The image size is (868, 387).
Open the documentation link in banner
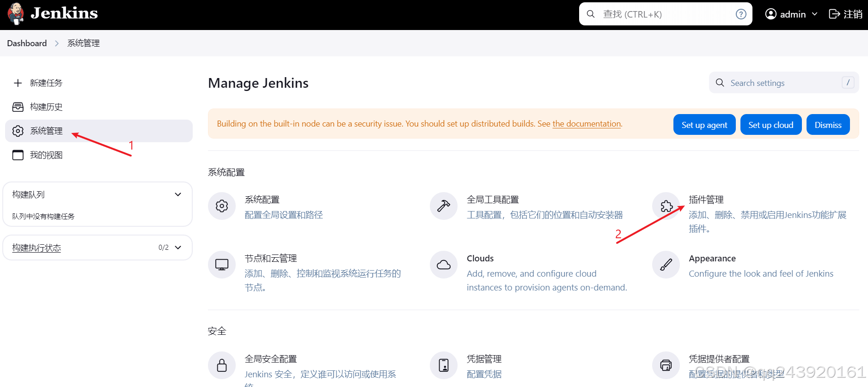point(587,124)
